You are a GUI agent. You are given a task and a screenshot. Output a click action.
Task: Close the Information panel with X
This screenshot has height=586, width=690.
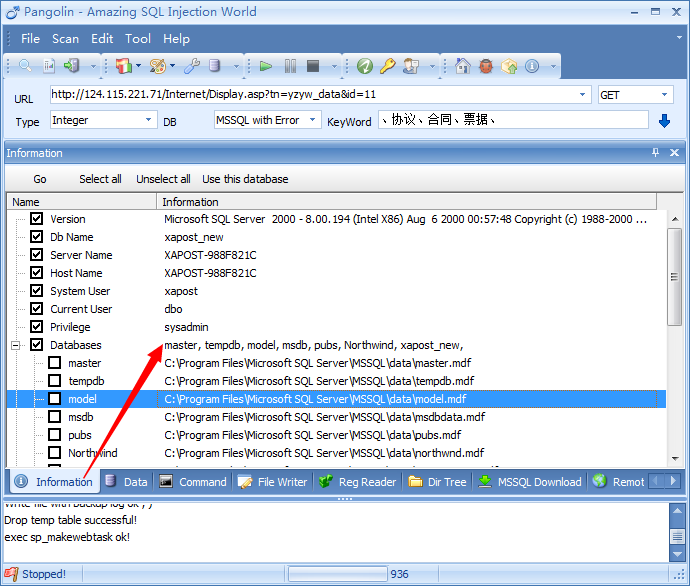click(x=674, y=153)
